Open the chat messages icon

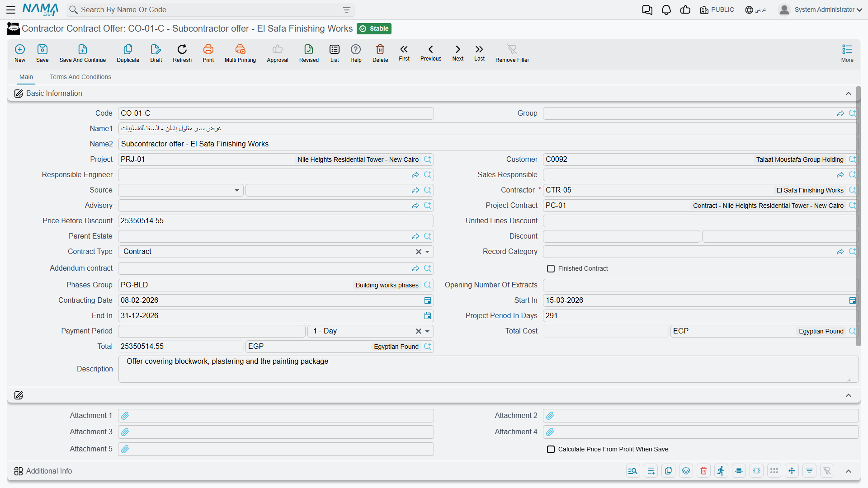pos(647,10)
